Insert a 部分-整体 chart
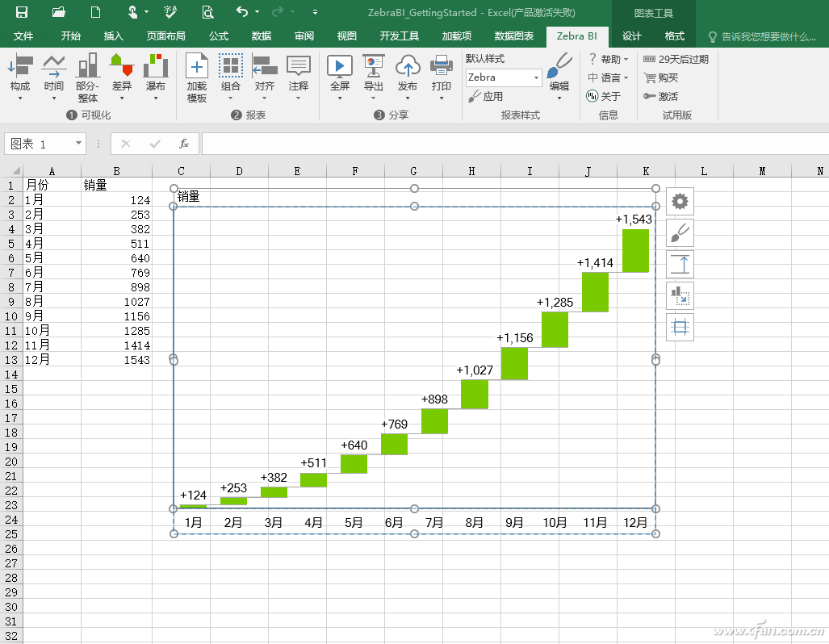This screenshot has height=644, width=829. pos(88,77)
